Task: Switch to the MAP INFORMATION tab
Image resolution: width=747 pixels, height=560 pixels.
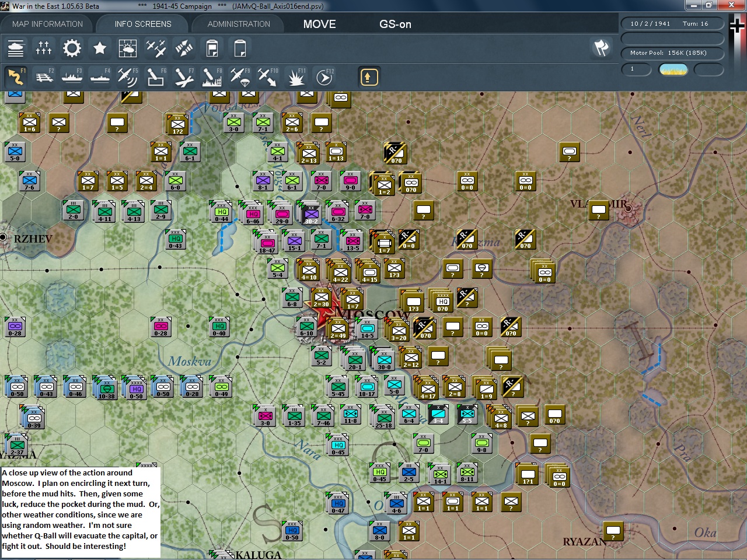Action: (x=47, y=24)
